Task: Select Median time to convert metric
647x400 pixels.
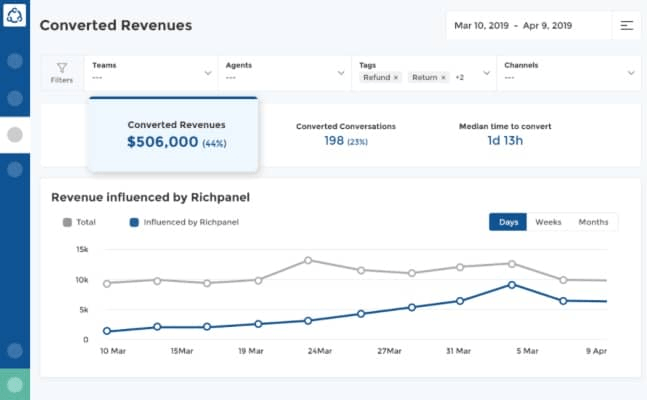Action: [505, 135]
